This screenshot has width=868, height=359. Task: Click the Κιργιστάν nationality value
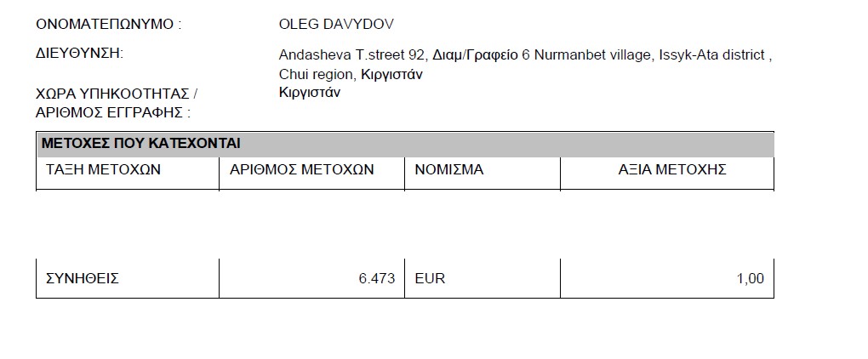click(x=310, y=93)
